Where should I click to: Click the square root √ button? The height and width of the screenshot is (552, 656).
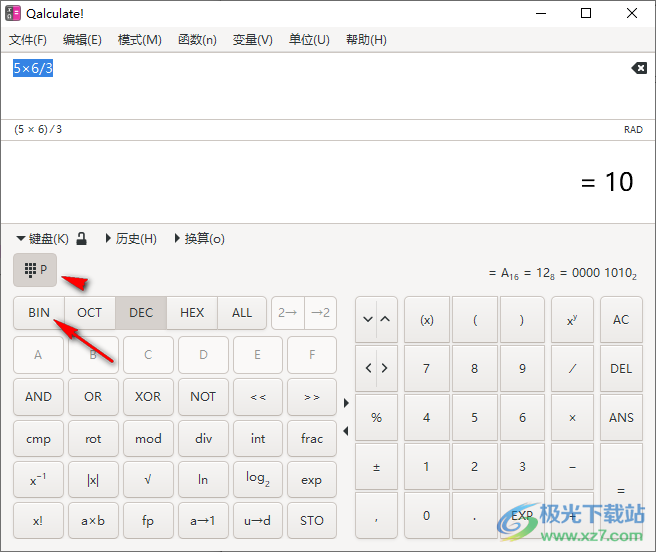coord(148,480)
